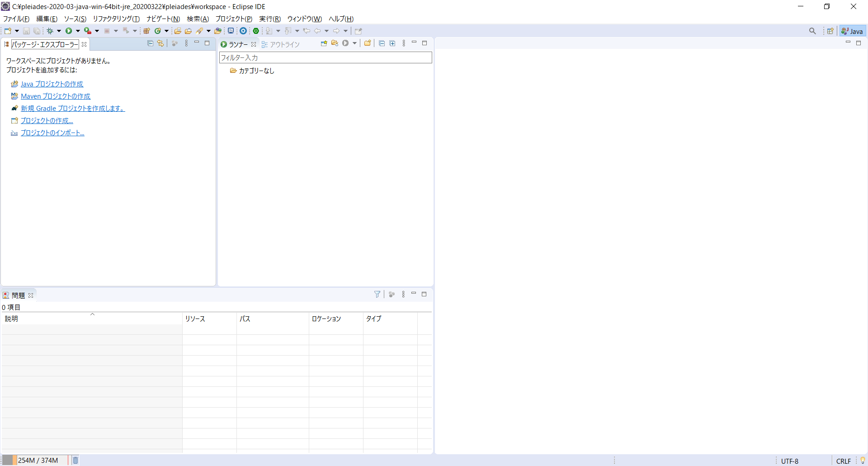Collapse All in Package Explorer

click(150, 43)
